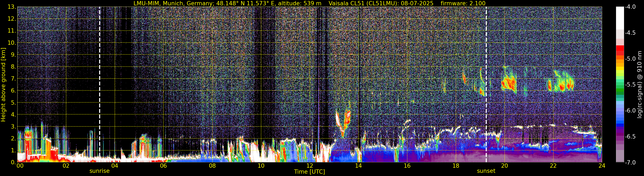Image resolution: width=644 pixels, height=176 pixels.
Task: Pick the blue band of the colorbar
Action: (x=620, y=120)
